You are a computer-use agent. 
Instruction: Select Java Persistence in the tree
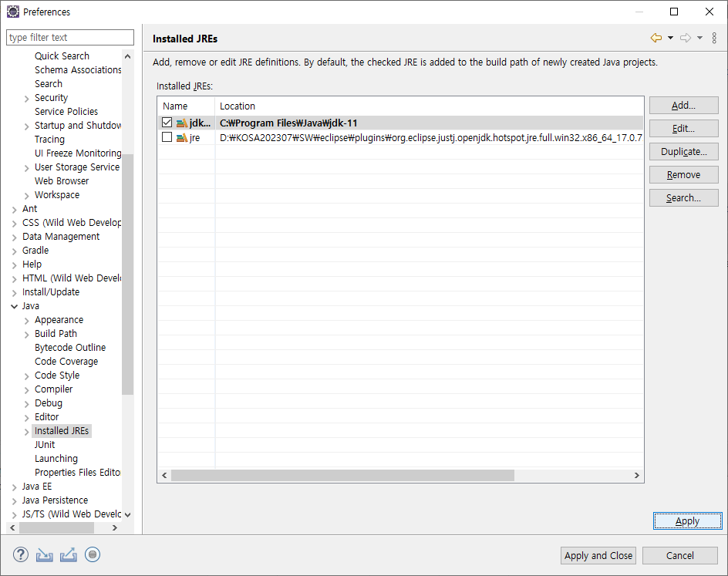click(x=55, y=500)
